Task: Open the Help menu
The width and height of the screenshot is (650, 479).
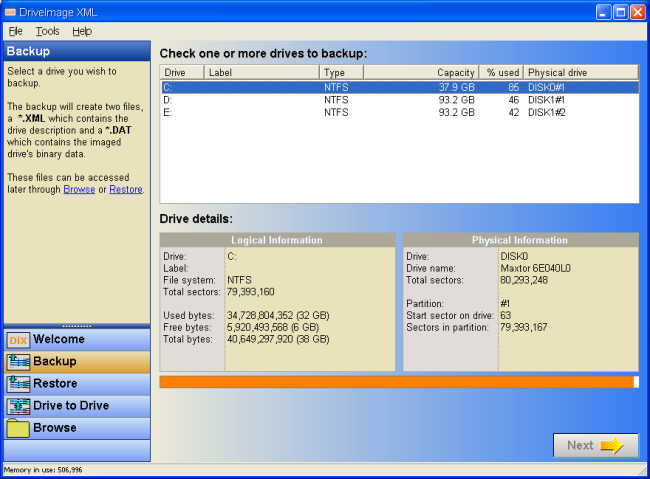Action: coord(82,32)
